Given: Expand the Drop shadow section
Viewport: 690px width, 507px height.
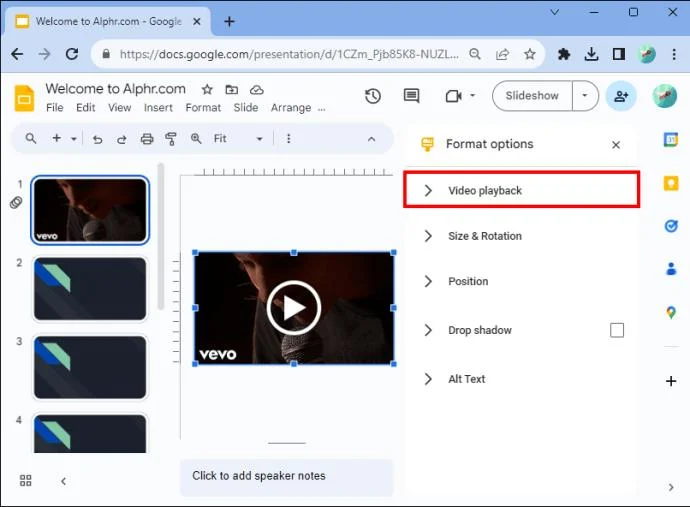Looking at the screenshot, I should [427, 330].
